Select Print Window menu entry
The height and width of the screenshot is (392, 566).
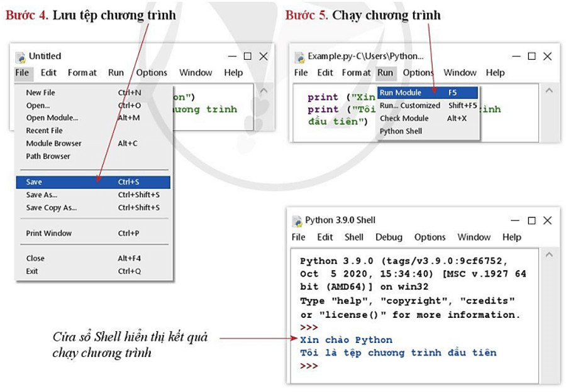93,233
